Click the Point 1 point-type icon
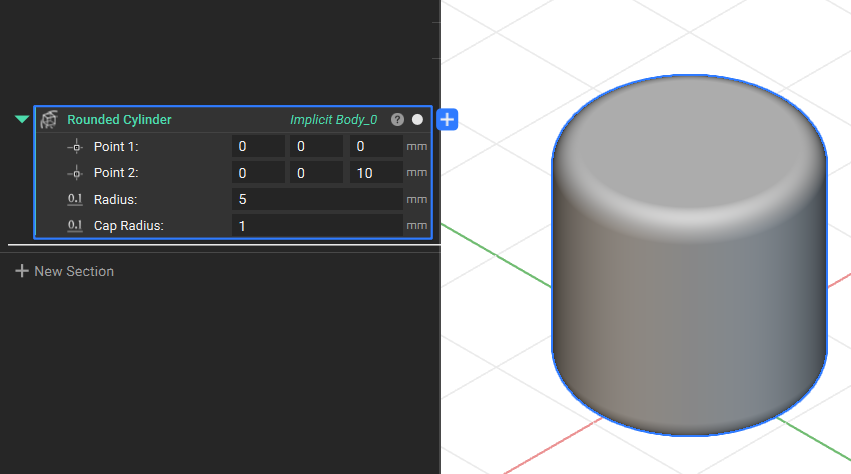 click(75, 147)
